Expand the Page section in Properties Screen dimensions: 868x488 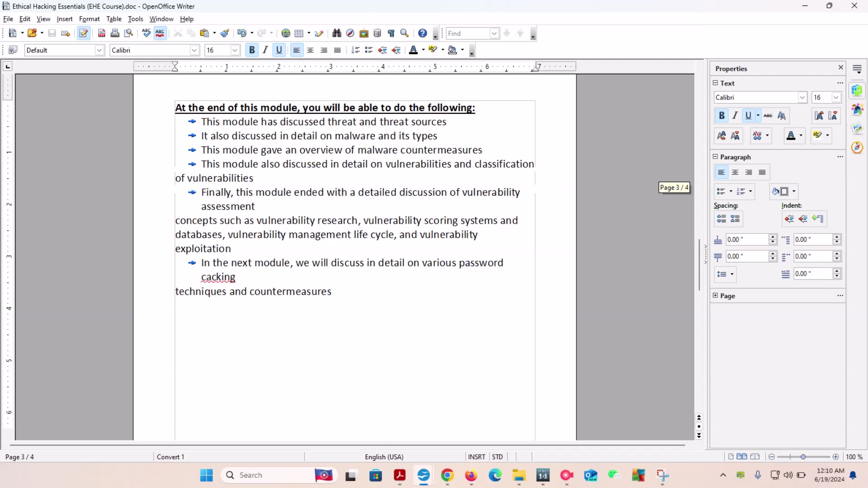point(715,296)
